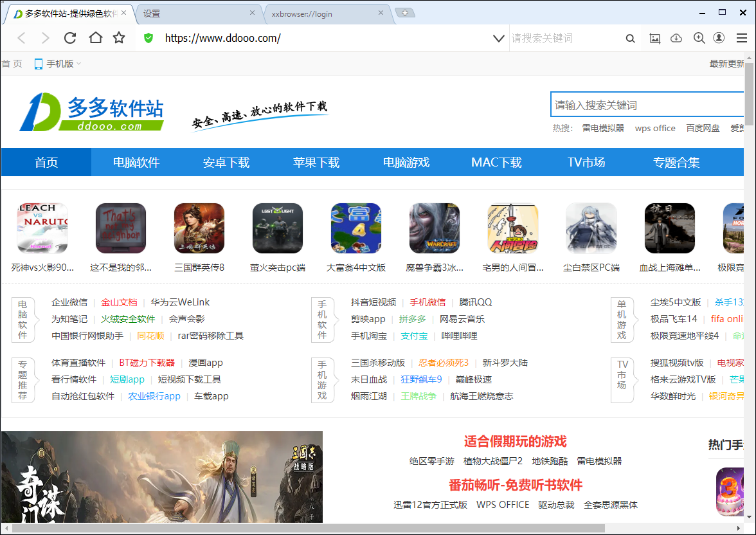The width and height of the screenshot is (756, 535).
Task: Click the browser forward arrow
Action: pos(45,38)
